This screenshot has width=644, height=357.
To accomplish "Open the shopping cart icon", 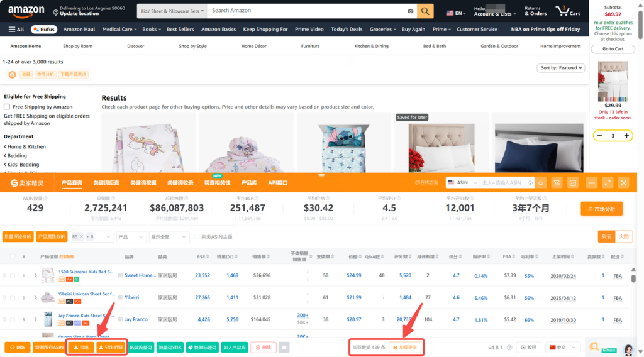I will point(567,11).
